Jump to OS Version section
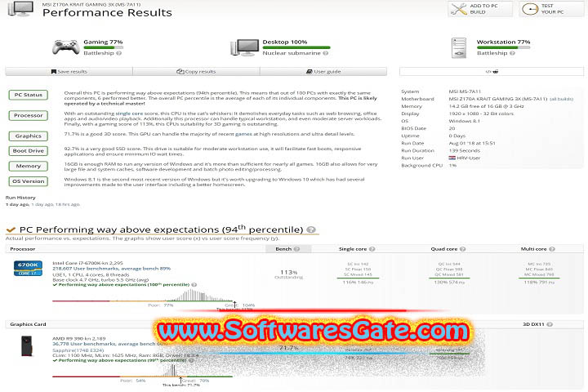This screenshot has width=588, height=392. coord(29,181)
